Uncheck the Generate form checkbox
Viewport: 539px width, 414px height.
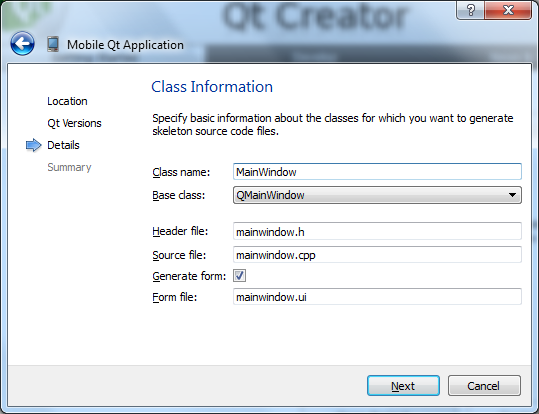[x=239, y=275]
